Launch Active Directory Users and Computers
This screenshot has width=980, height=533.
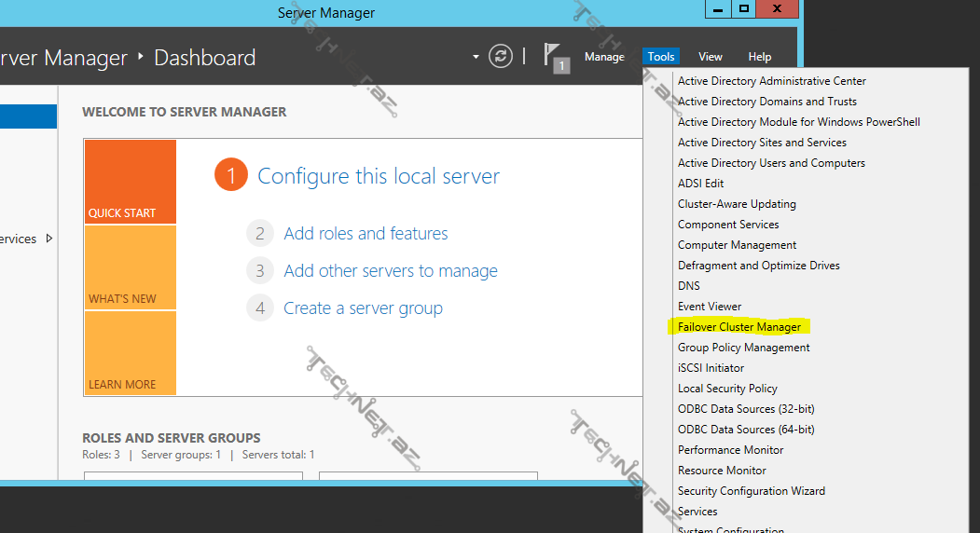pos(771,163)
